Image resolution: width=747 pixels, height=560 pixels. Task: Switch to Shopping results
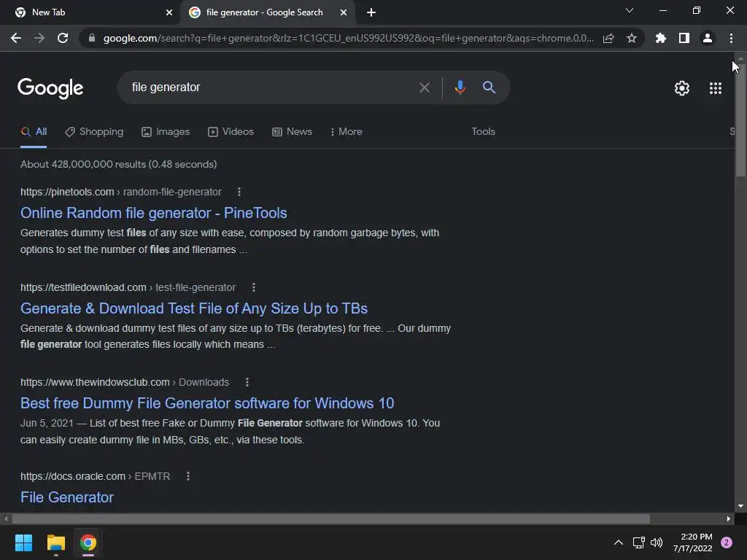94,132
